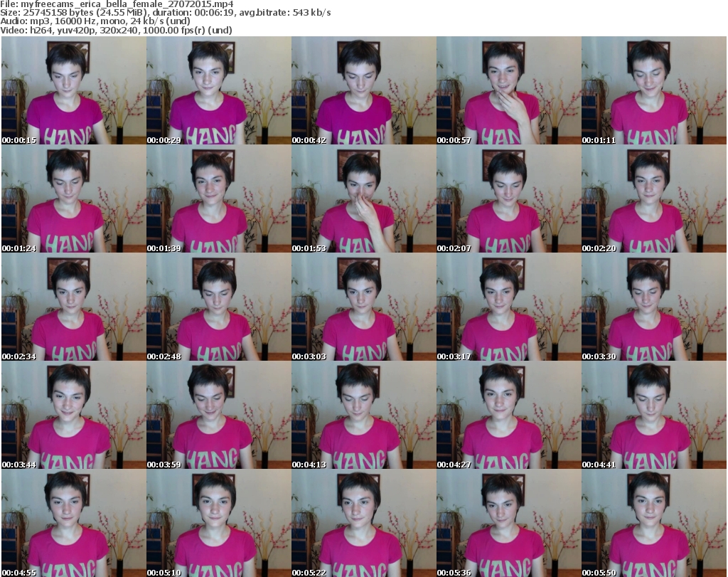Select the thumbnail frame stamped 00:04:13
This screenshot has height=577, width=728.
pos(363,415)
